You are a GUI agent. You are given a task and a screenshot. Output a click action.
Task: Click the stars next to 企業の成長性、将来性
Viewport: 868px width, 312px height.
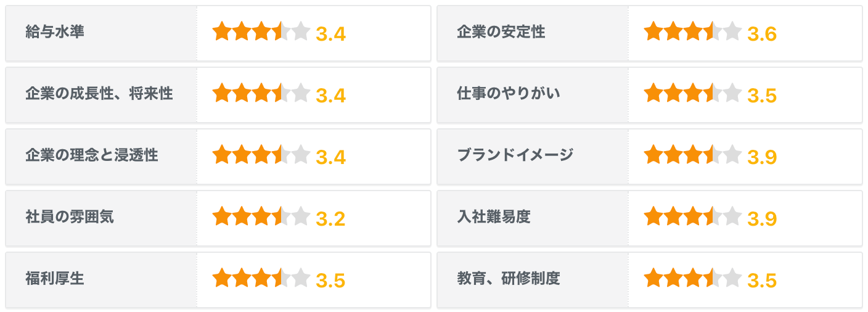pos(261,93)
